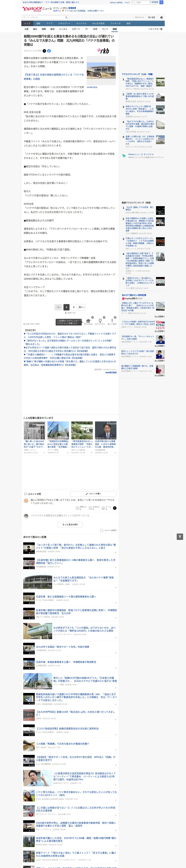Go to page 2 of article
Screen dimensions: 186x868
74,307
